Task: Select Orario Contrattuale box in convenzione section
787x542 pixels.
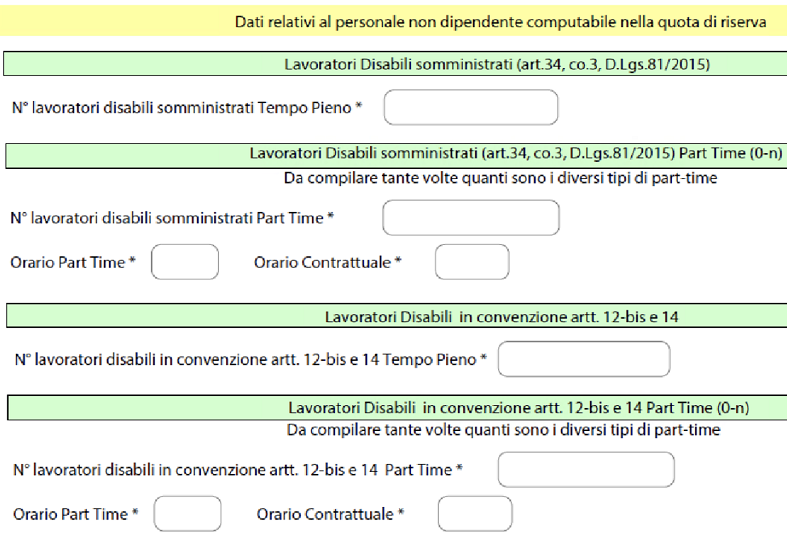Action: pos(475,514)
